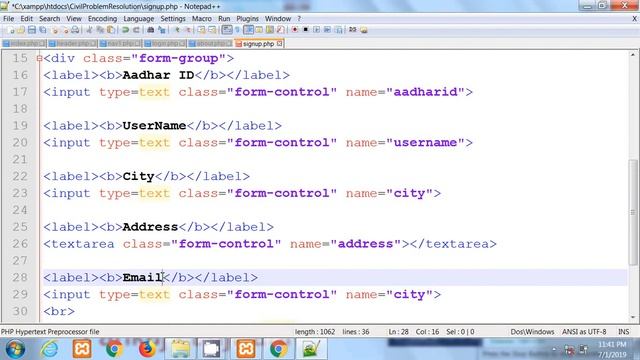Click the New file toolbar icon
Screen dimensions: 640x360
[10, 30]
